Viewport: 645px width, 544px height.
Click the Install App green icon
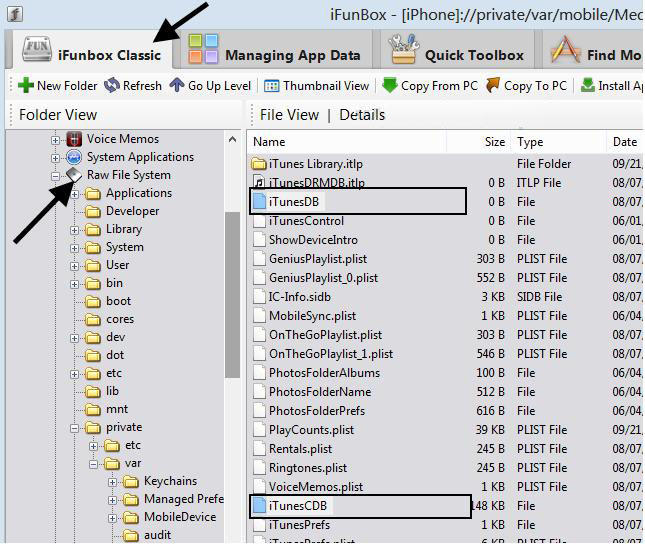(587, 85)
